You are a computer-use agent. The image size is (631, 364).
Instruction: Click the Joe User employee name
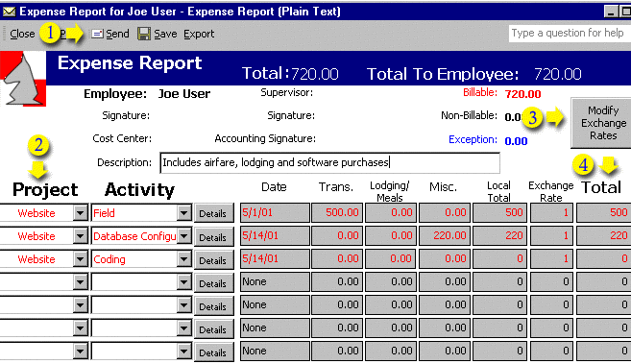point(183,94)
